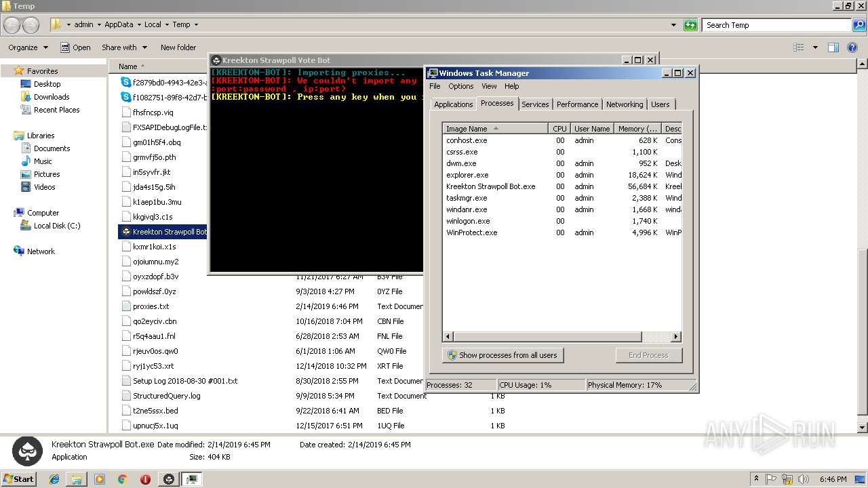Click the search magnifier icon
The image size is (868, 488).
(859, 25)
